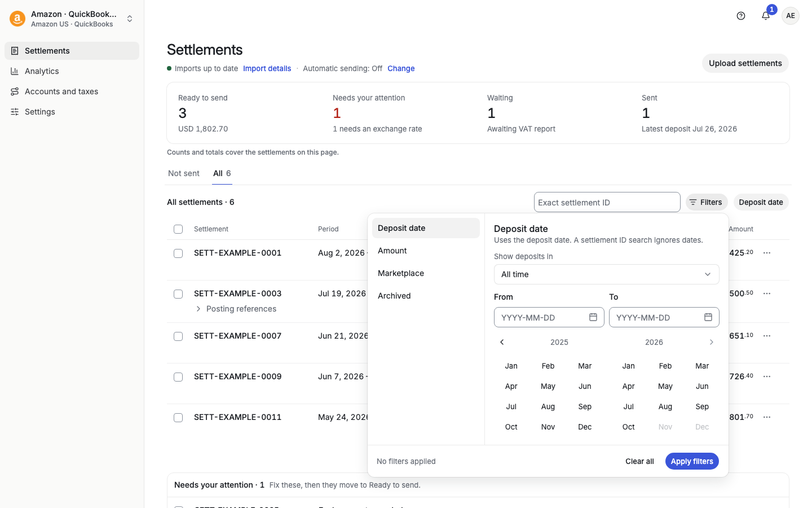Open notifications bell icon
Screen dimensions: 812x508
click(x=766, y=16)
